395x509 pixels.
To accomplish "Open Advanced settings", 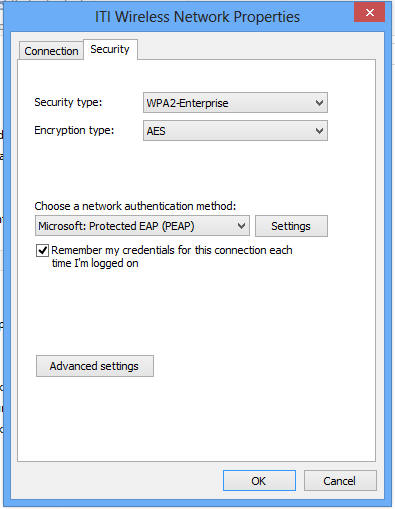I will 95,366.
